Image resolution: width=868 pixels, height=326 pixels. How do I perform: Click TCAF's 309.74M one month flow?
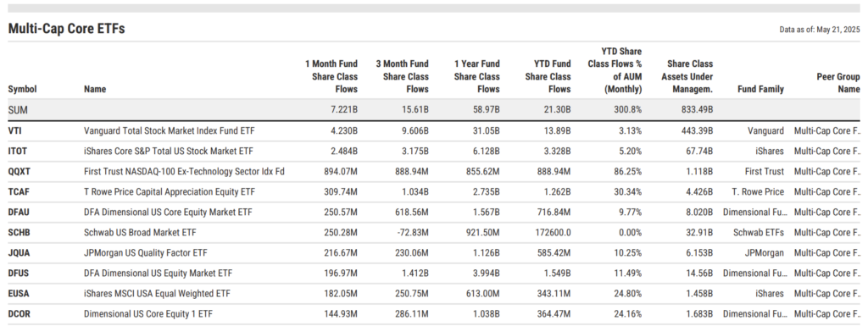point(341,191)
